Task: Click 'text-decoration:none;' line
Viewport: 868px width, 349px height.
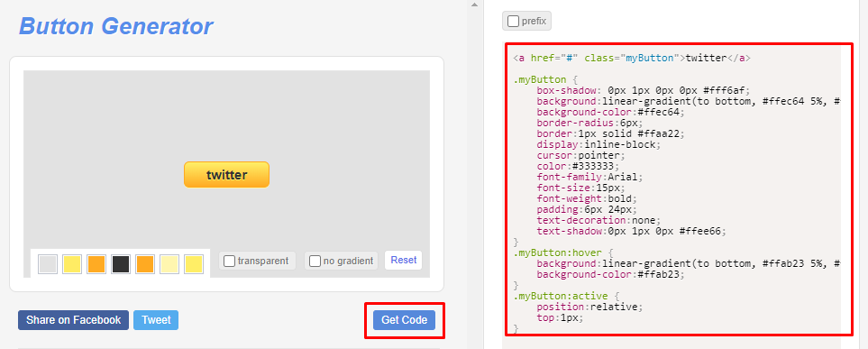Action: (x=599, y=220)
